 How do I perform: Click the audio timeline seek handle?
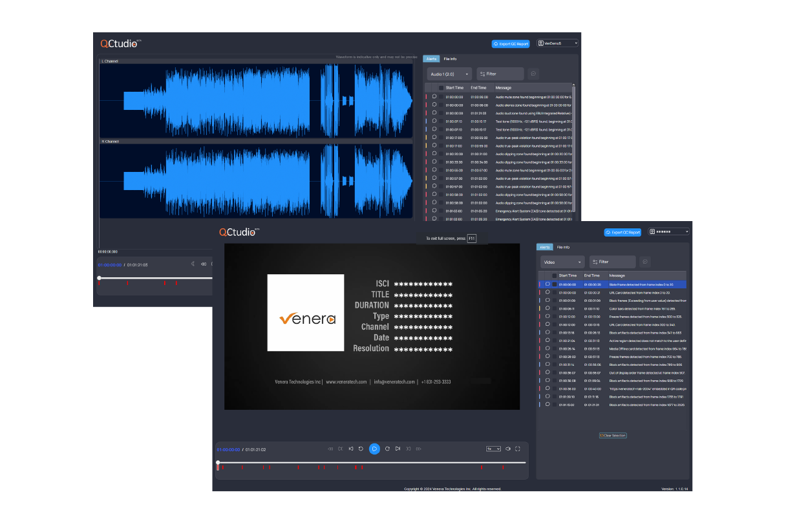click(99, 278)
